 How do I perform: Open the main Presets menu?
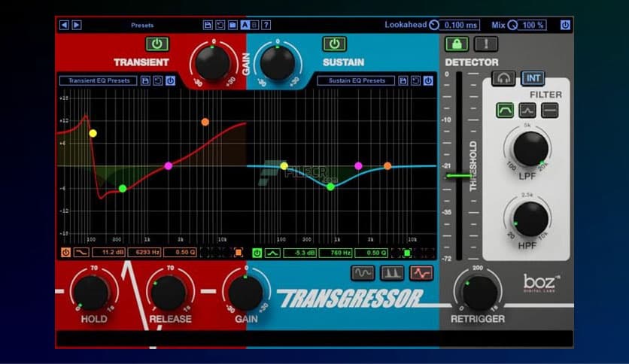click(x=142, y=26)
